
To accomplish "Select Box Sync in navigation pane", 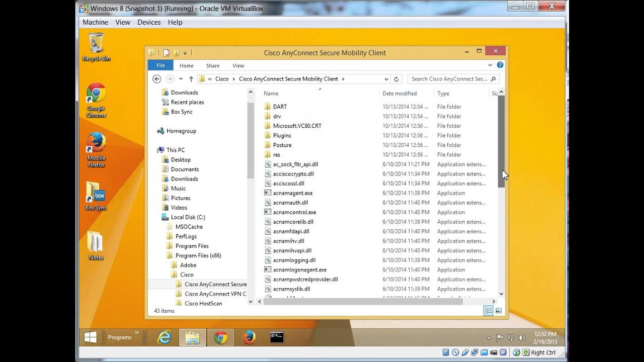I will tap(182, 112).
